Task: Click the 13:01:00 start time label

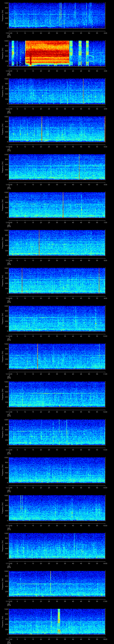Action: 9,33
